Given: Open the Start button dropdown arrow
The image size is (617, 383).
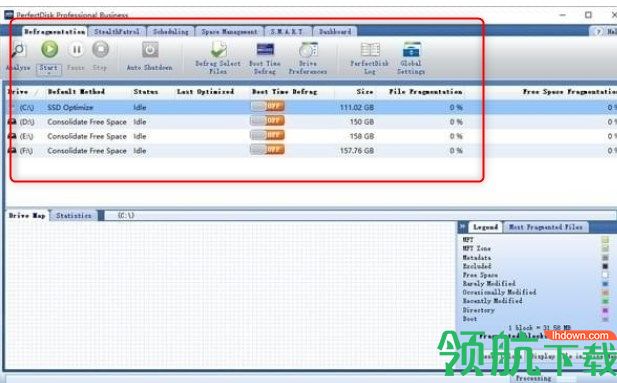Looking at the screenshot, I should pyautogui.click(x=49, y=74).
